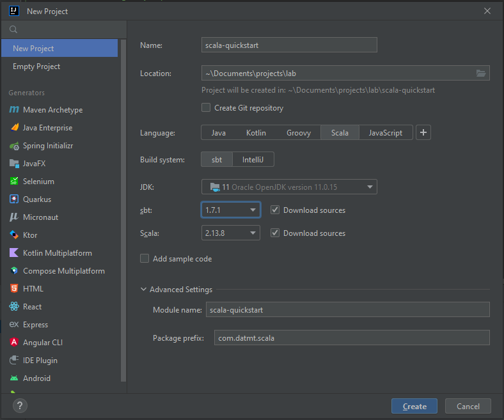Add another language with the plus button

pos(423,132)
